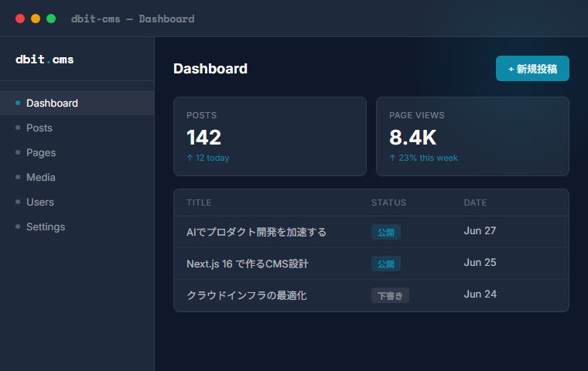
Task: Open post クラウドインフラの最適化
Action: (246, 295)
